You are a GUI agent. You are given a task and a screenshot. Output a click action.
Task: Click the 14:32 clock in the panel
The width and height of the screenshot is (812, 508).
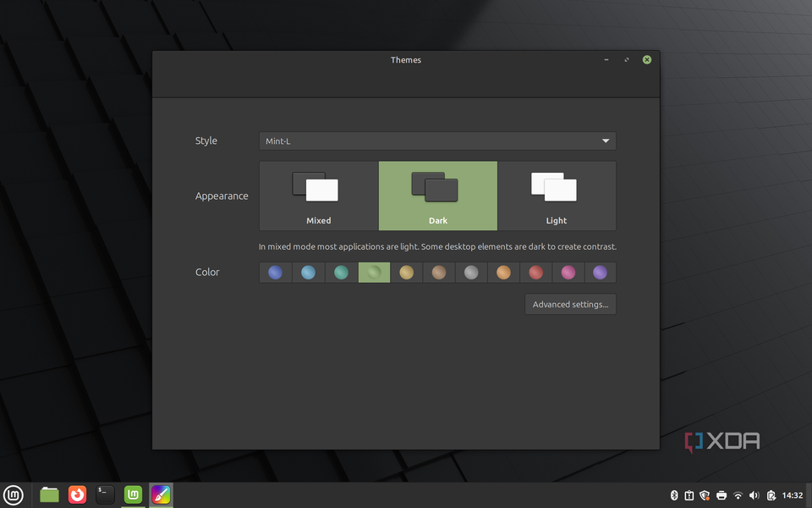(x=793, y=495)
